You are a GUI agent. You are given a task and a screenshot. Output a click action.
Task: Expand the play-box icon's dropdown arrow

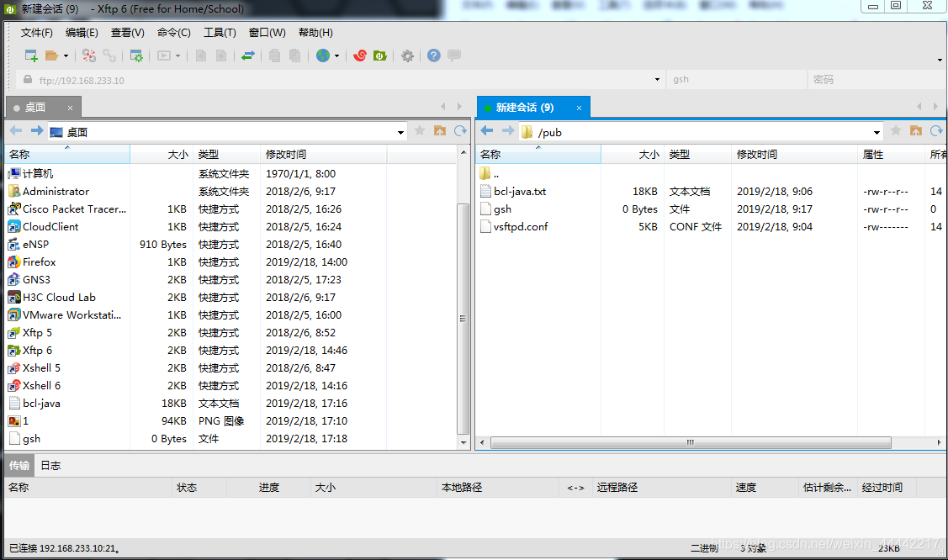coord(177,56)
